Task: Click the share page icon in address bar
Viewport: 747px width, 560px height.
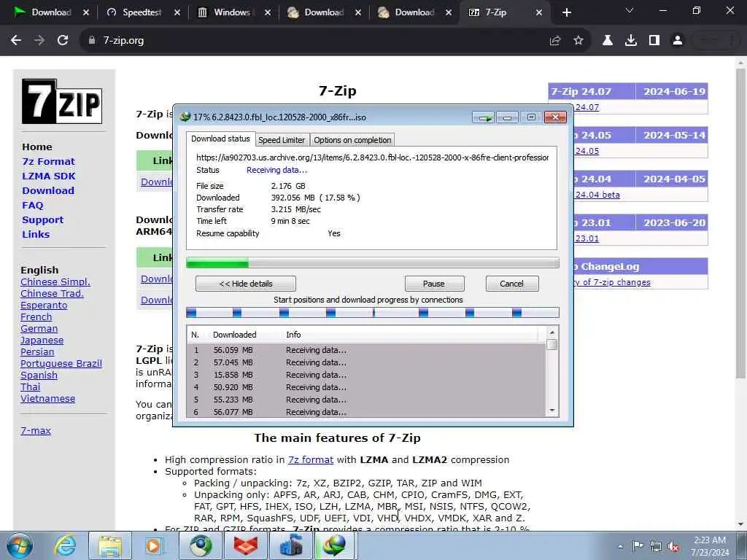Action: click(x=555, y=41)
